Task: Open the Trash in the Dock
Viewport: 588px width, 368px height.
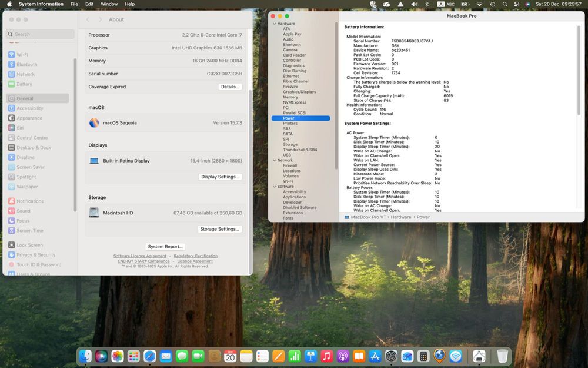Action: 502,356
